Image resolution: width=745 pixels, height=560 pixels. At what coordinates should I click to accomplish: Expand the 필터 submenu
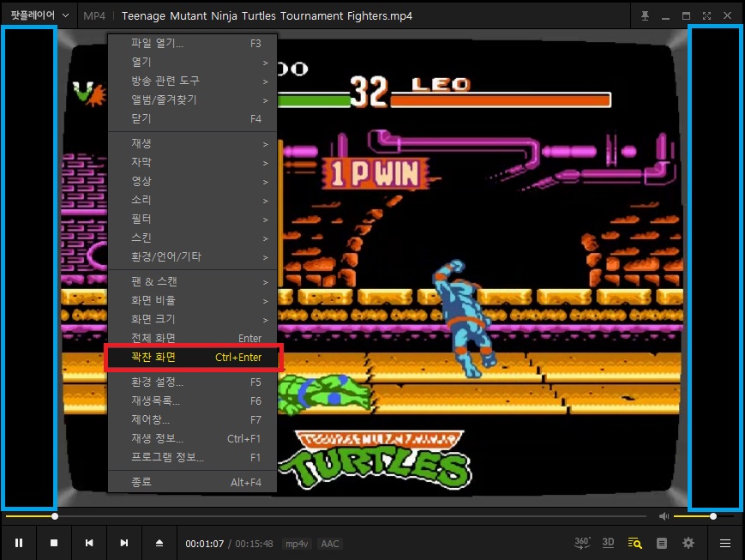click(x=192, y=220)
